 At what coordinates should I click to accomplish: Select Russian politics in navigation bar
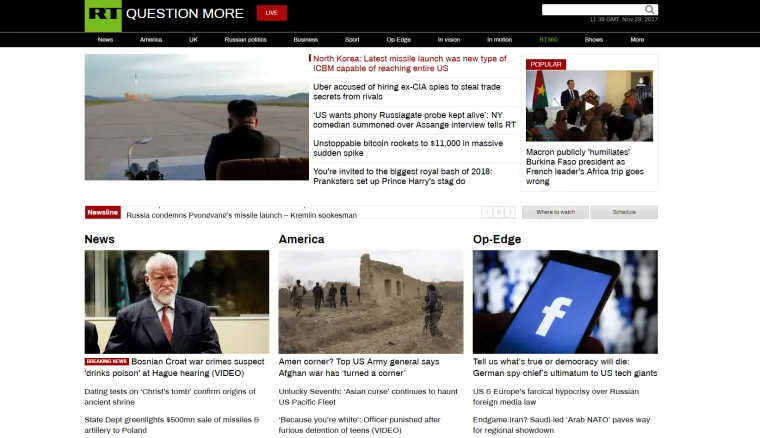point(245,40)
